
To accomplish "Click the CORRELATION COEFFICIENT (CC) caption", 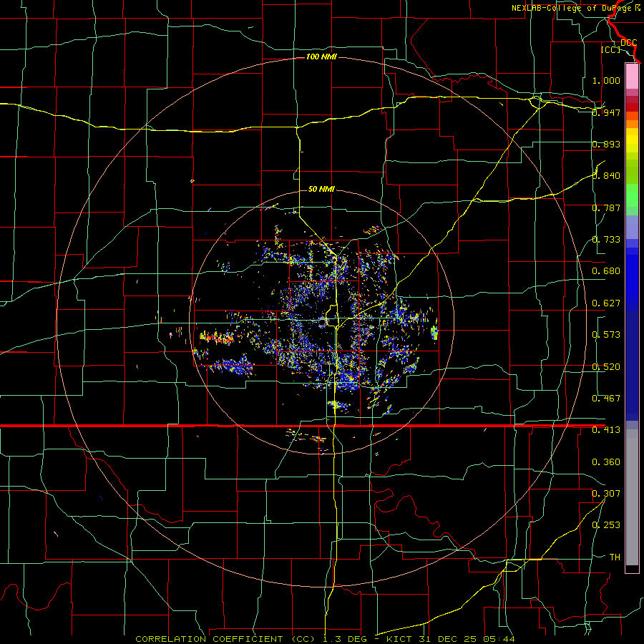I will coord(225,639).
